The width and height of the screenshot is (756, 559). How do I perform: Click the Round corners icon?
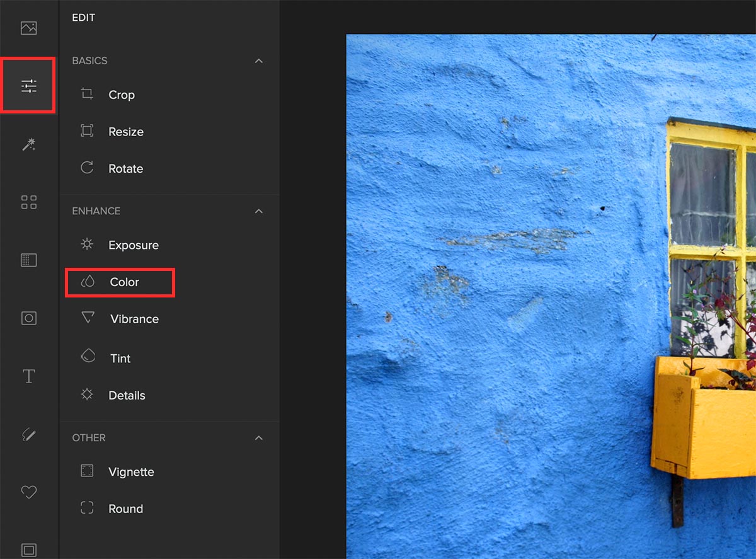tap(87, 507)
